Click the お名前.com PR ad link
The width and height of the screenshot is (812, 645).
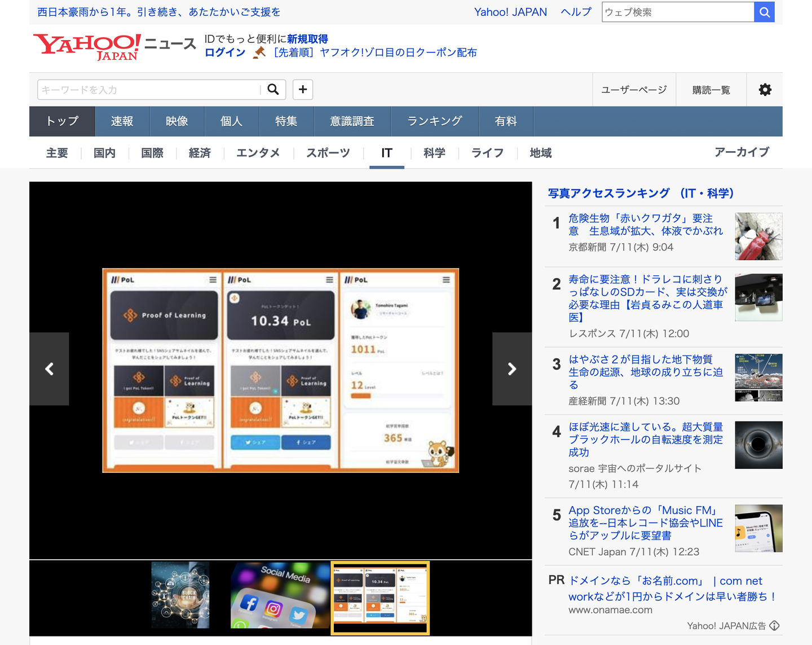click(673, 589)
